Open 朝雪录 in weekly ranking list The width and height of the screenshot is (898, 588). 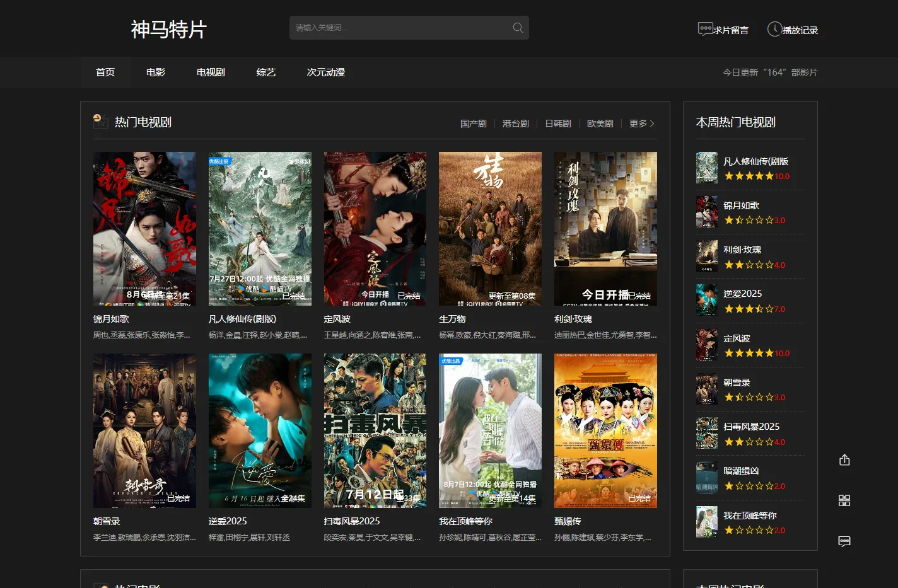pyautogui.click(x=737, y=383)
